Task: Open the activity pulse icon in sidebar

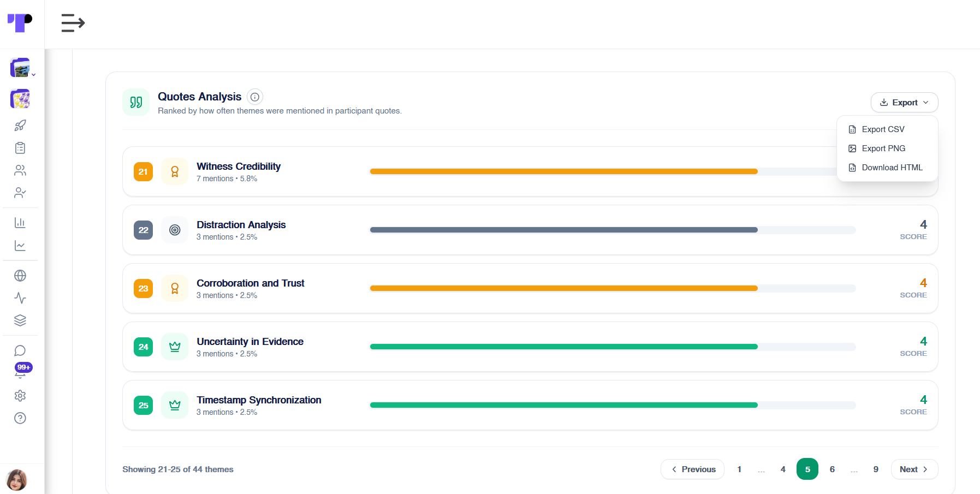Action: (20, 298)
